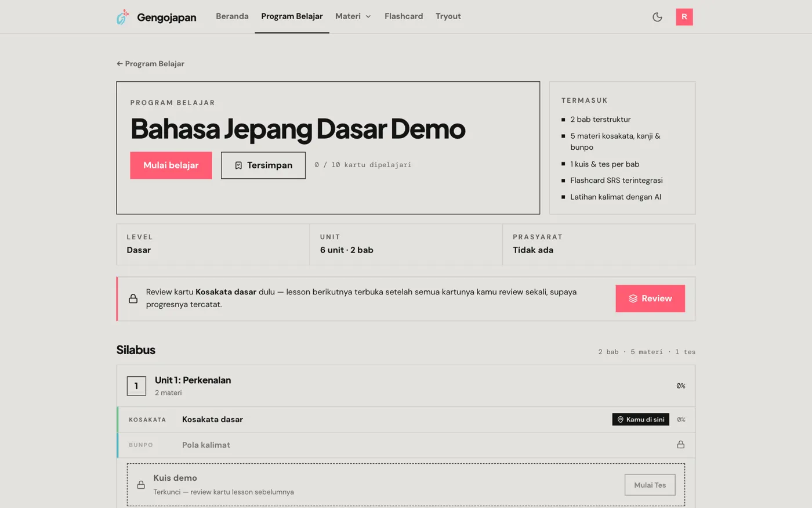
Task: Go to Beranda in navigation
Action: pyautogui.click(x=232, y=16)
